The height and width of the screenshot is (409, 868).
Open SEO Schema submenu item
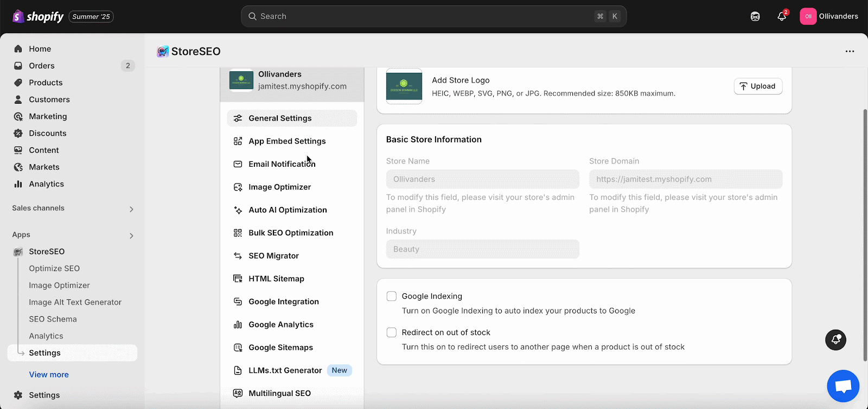pyautogui.click(x=53, y=319)
